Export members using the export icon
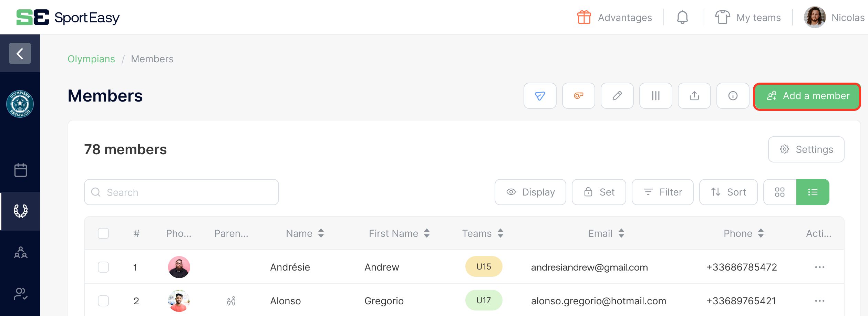Viewport: 868px width, 316px height. pos(694,96)
